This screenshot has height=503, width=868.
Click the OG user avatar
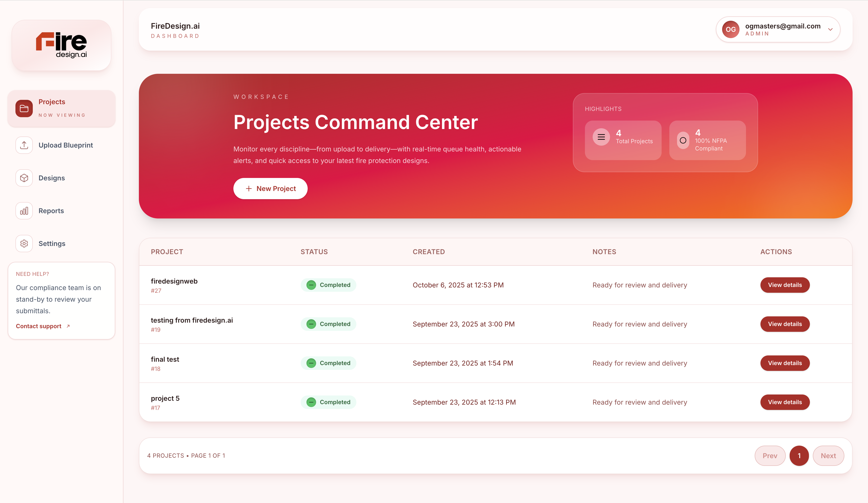[x=730, y=30]
